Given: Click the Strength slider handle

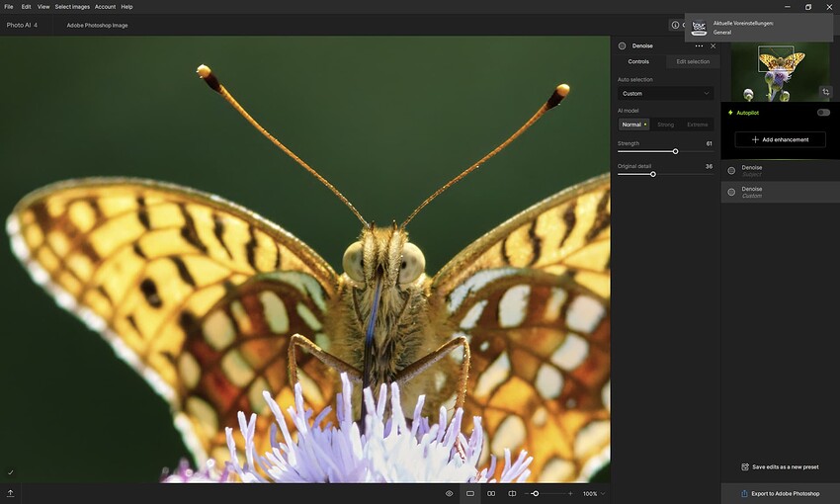Looking at the screenshot, I should pyautogui.click(x=675, y=151).
